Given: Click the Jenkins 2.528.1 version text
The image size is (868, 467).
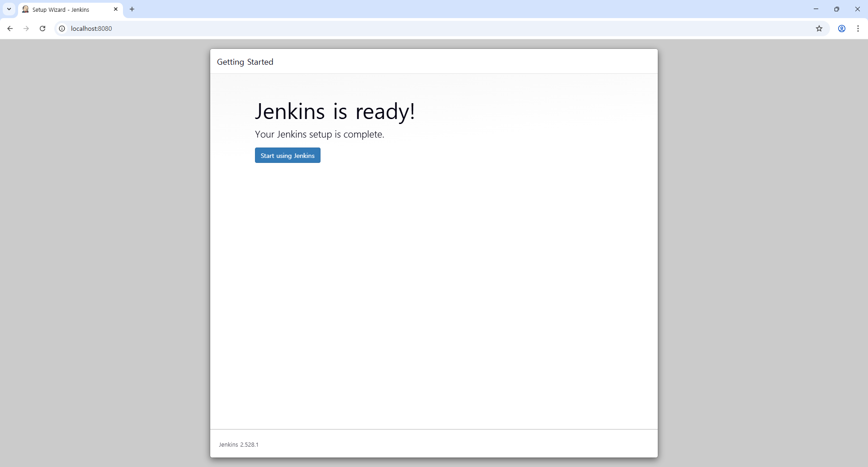Looking at the screenshot, I should click(x=239, y=444).
